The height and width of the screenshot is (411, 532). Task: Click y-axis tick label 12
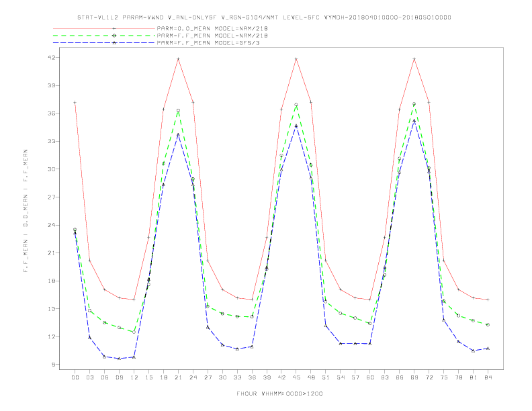(x=51, y=336)
